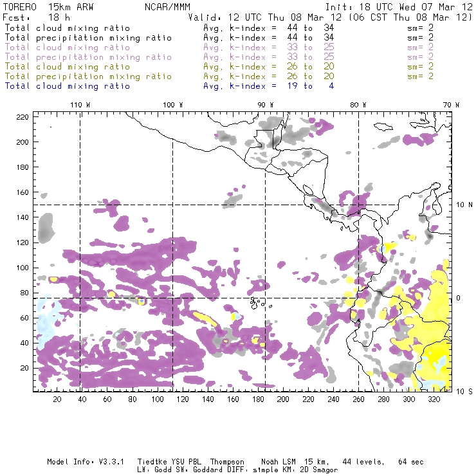Select "160" on the vertical axis

tap(23, 192)
